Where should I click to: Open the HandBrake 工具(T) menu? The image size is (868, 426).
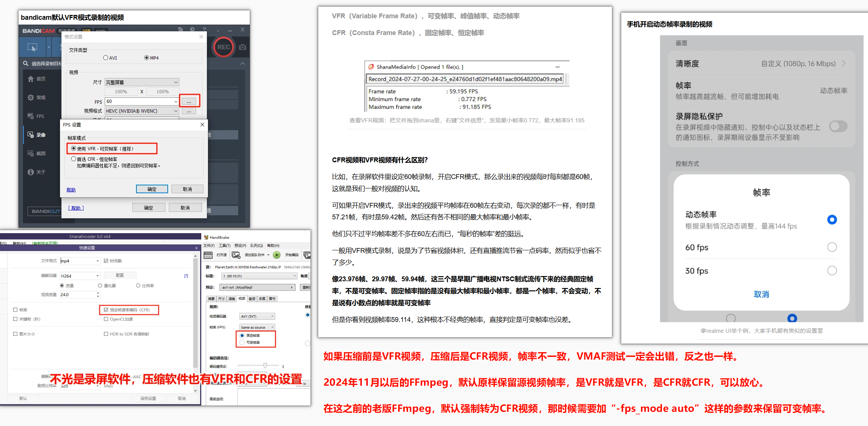[x=225, y=245]
